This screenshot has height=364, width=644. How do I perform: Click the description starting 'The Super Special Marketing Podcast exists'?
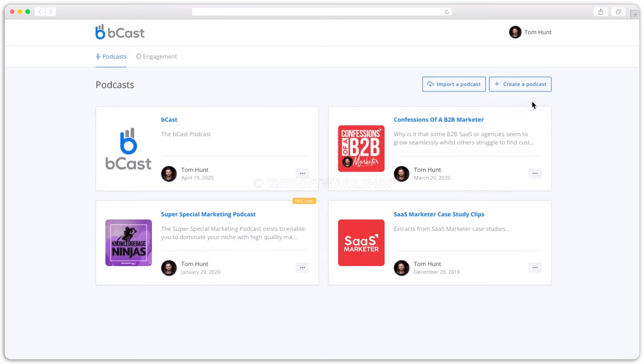(x=233, y=233)
